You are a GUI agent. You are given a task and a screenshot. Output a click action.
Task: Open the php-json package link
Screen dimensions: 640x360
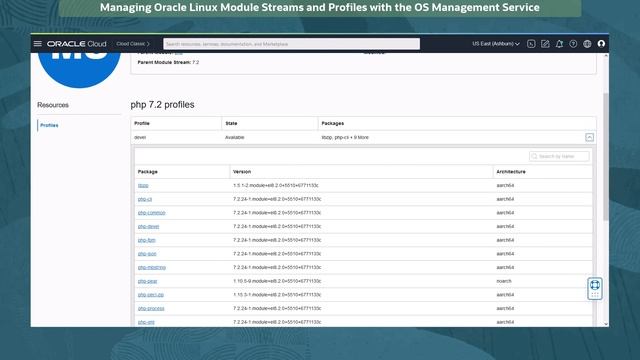click(147, 254)
